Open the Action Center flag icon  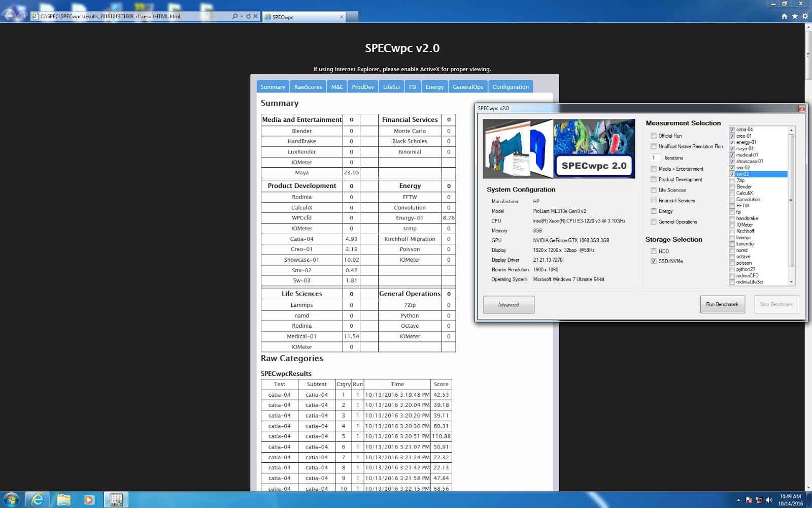click(749, 500)
